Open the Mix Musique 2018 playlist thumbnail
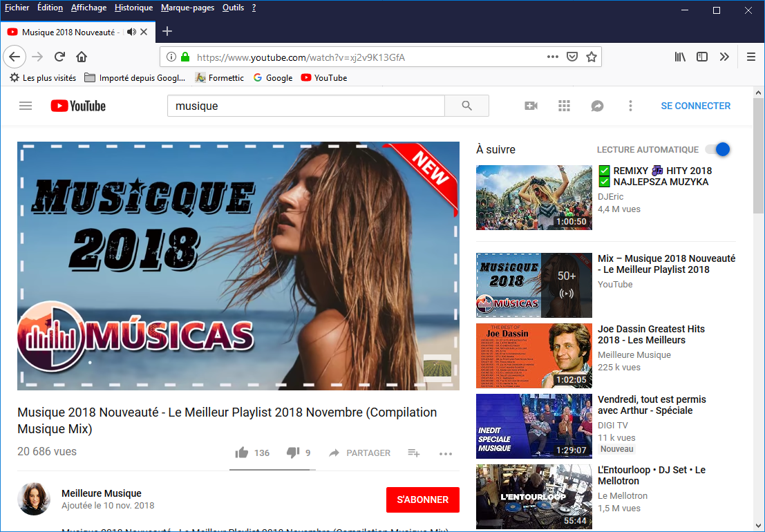This screenshot has height=532, width=765. [533, 285]
